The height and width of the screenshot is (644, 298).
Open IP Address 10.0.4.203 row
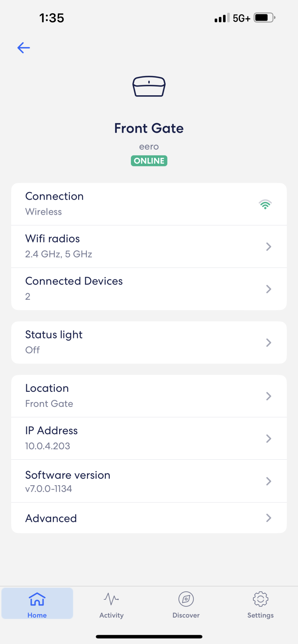coord(149,438)
